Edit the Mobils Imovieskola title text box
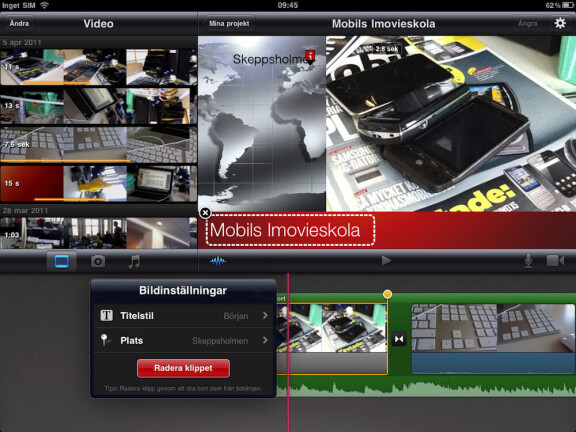Viewport: 576px width, 432px height. [290, 230]
